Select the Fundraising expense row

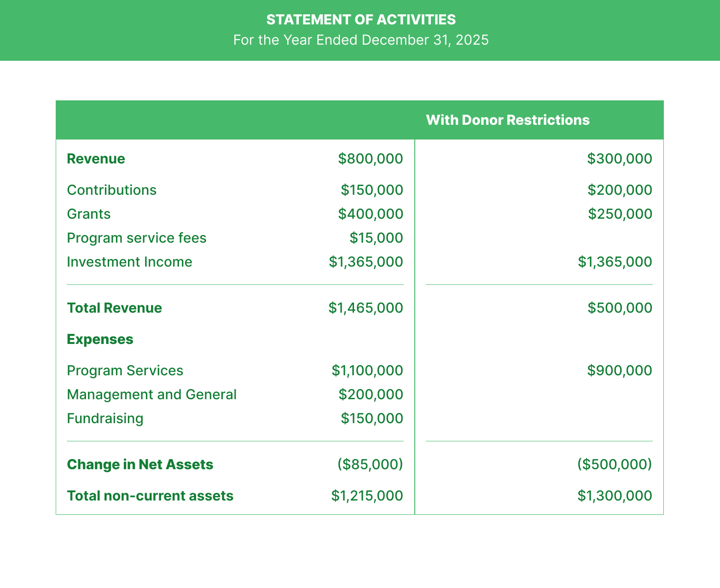click(x=105, y=418)
